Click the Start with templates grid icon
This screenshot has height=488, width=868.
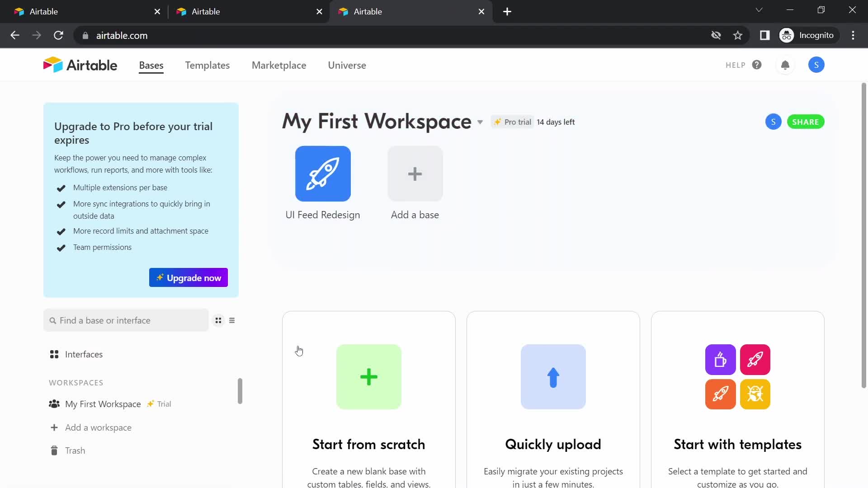737,376
